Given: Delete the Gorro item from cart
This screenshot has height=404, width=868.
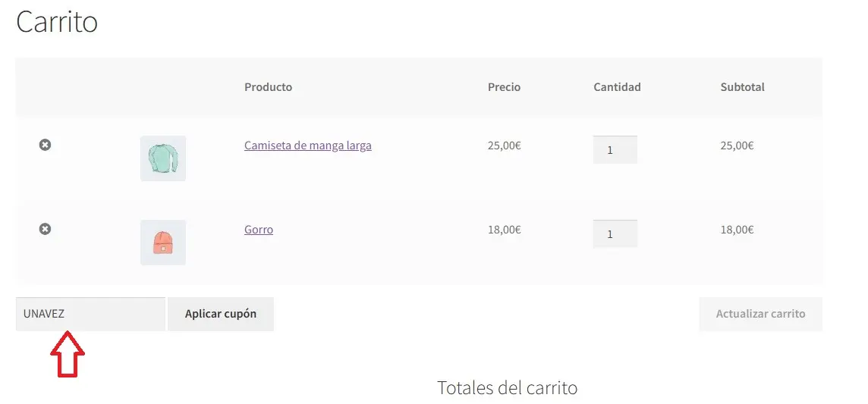Looking at the screenshot, I should 45,228.
